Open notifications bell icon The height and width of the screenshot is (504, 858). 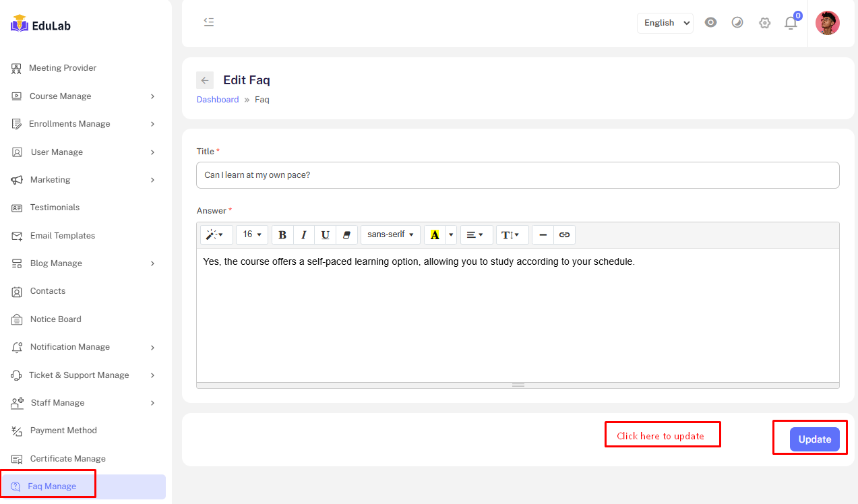[791, 23]
